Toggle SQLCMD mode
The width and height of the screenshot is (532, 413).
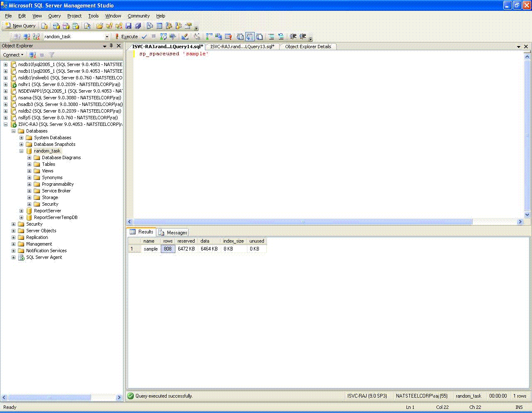(228, 37)
